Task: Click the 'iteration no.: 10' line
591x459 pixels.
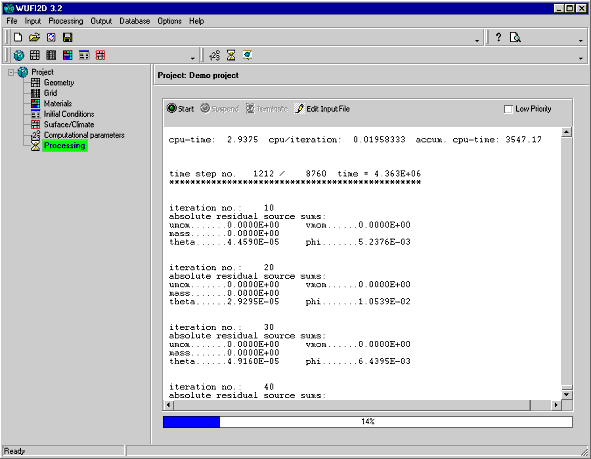Action: (221, 208)
